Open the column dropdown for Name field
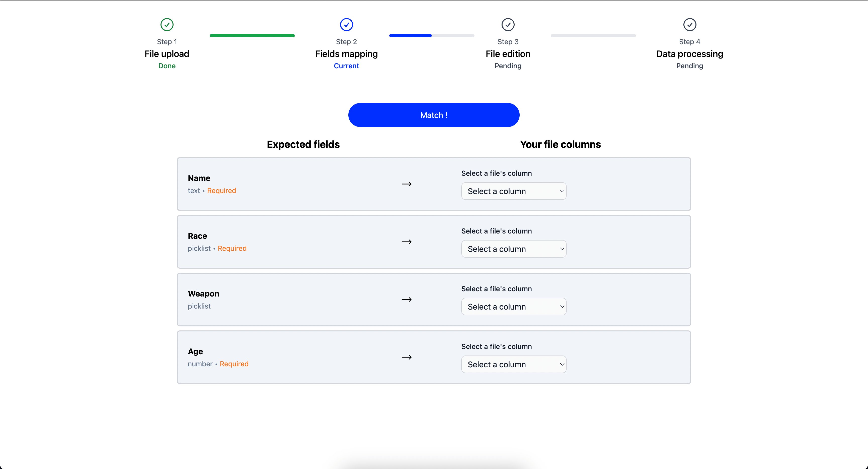Image resolution: width=868 pixels, height=469 pixels. point(514,191)
